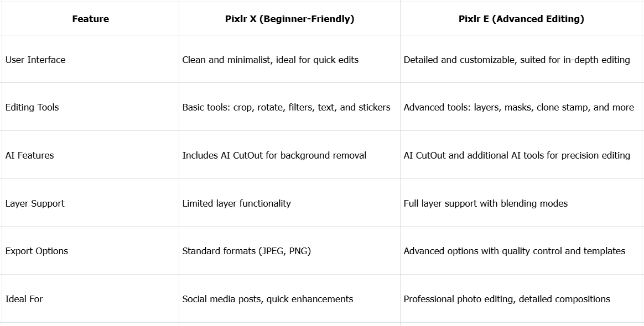Select the "Layer Support" row label
The width and height of the screenshot is (644, 326).
[x=35, y=203]
